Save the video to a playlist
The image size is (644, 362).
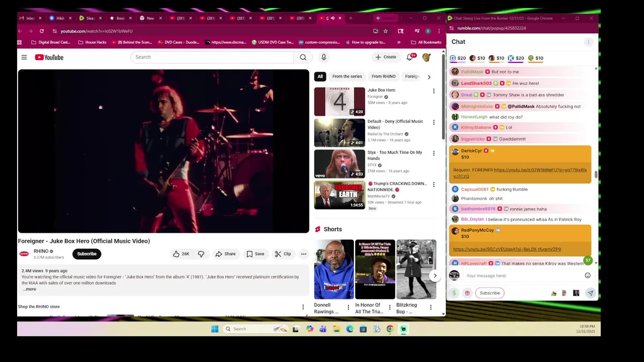click(255, 254)
